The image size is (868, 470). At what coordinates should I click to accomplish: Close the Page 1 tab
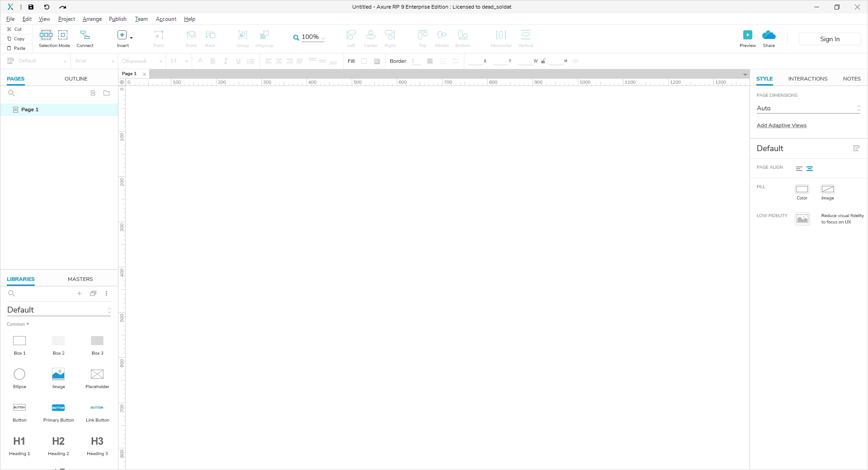point(144,74)
